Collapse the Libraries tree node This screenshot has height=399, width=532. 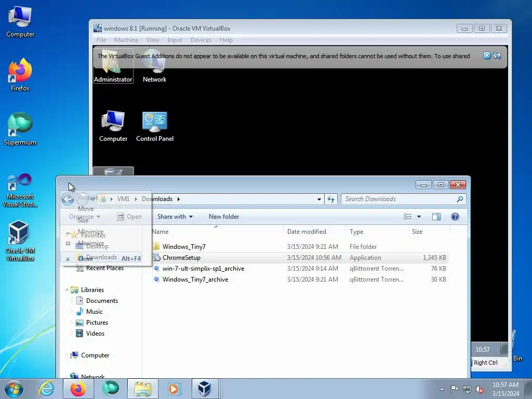click(x=67, y=289)
